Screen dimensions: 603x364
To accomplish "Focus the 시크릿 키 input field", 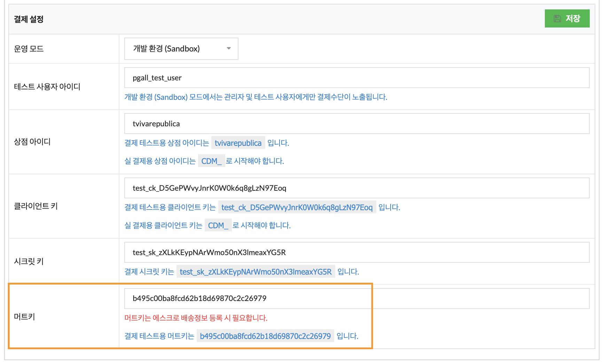I will 357,252.
